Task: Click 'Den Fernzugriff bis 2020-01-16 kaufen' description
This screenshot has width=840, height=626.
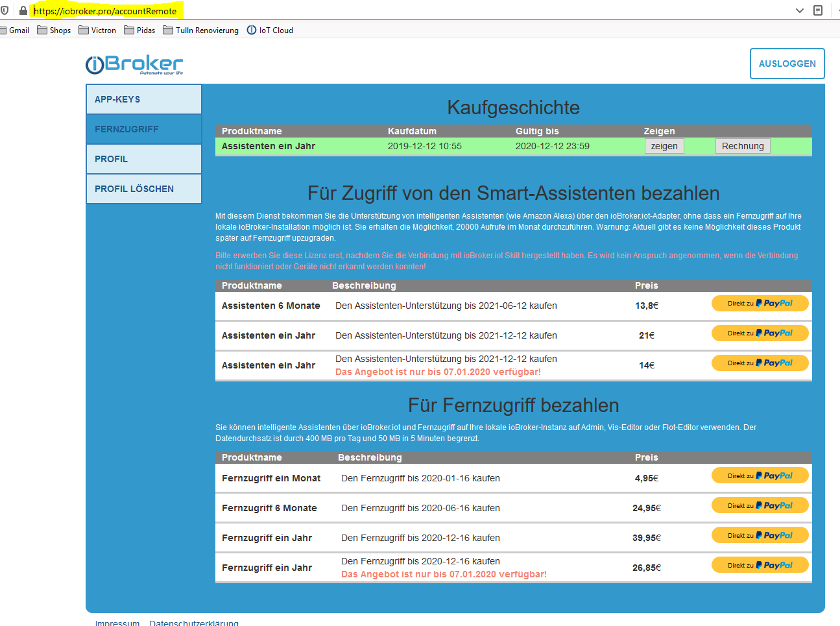Action: click(x=420, y=478)
